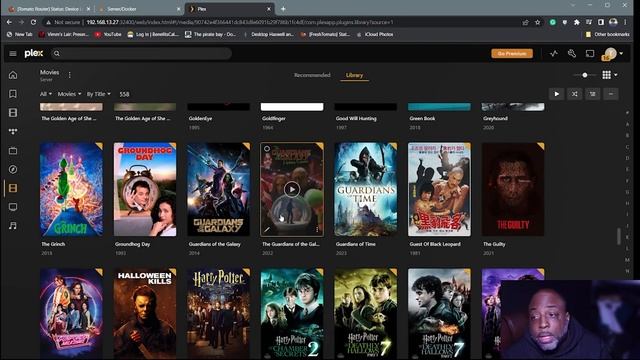Select checkbox circle on Guardians Holiday Special poster
The image size is (640, 360).
tap(267, 149)
